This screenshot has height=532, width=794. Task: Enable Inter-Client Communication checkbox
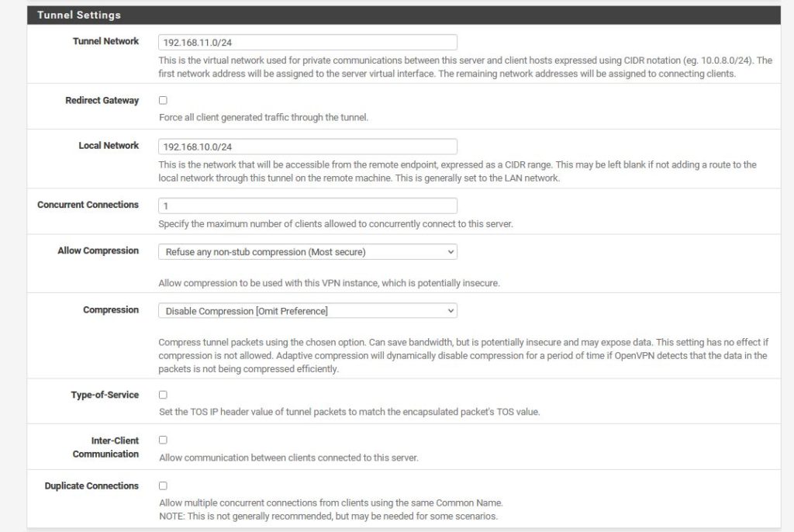163,440
